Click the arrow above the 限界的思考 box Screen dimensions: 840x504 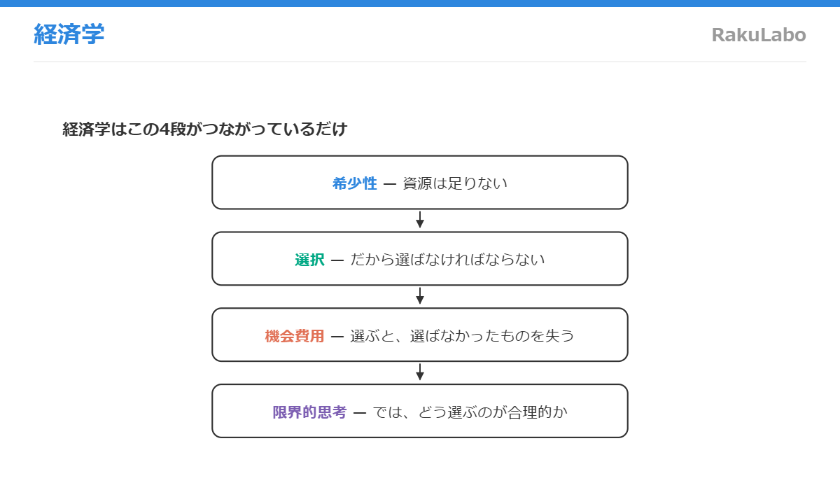click(420, 372)
